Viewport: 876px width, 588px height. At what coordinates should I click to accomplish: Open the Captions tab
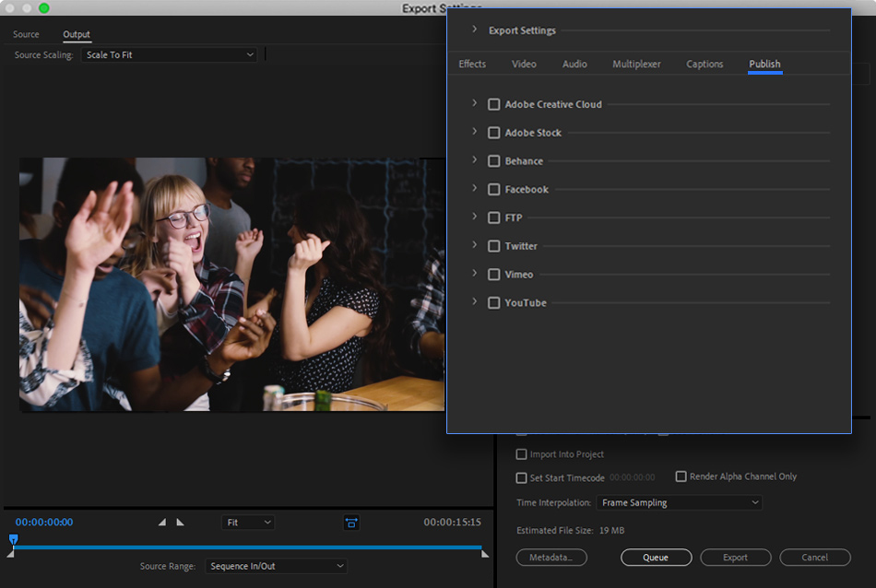coord(704,65)
